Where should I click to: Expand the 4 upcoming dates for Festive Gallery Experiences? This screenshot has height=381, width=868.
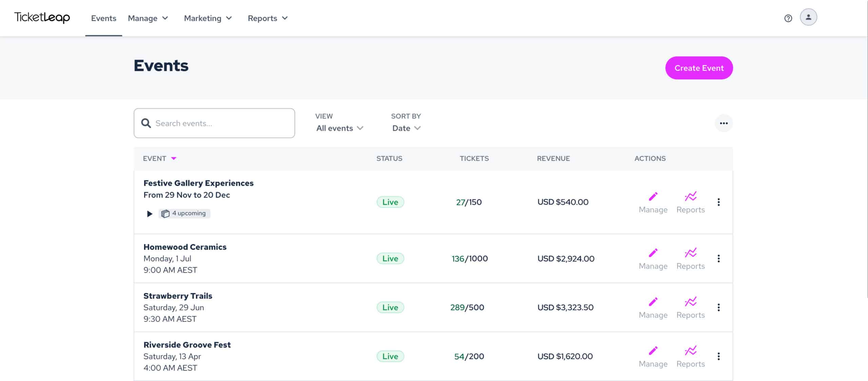(150, 213)
